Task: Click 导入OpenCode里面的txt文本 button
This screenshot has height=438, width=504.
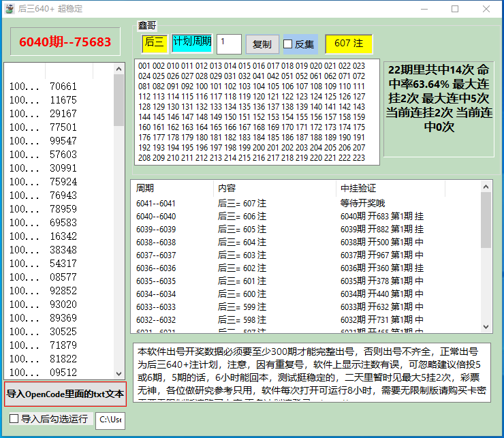Action: 65,394
